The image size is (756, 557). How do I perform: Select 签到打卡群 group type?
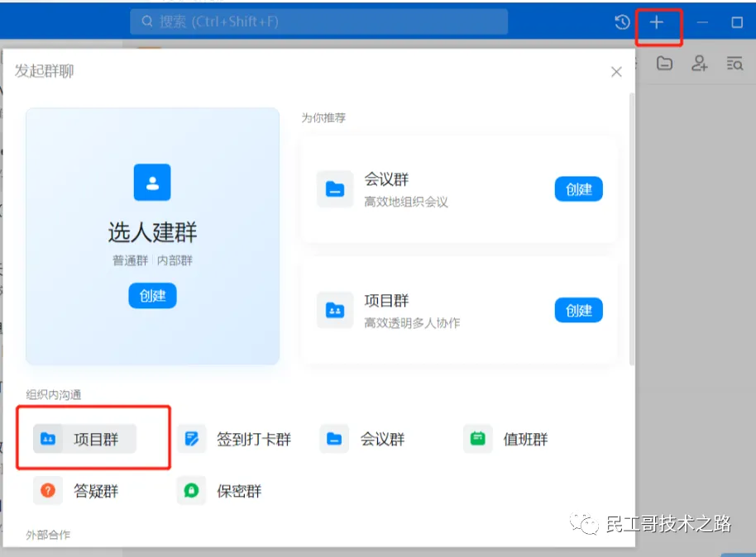[234, 439]
